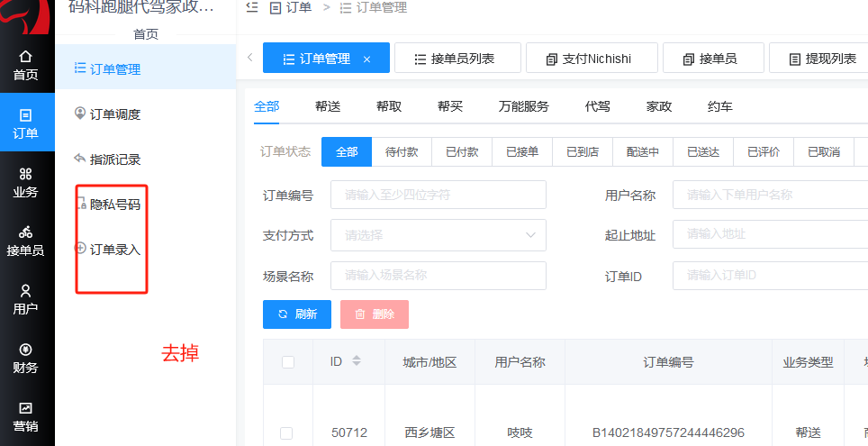This screenshot has height=446, width=868.
Task: Open 订单管理 in the submenu
Action: coord(146,68)
